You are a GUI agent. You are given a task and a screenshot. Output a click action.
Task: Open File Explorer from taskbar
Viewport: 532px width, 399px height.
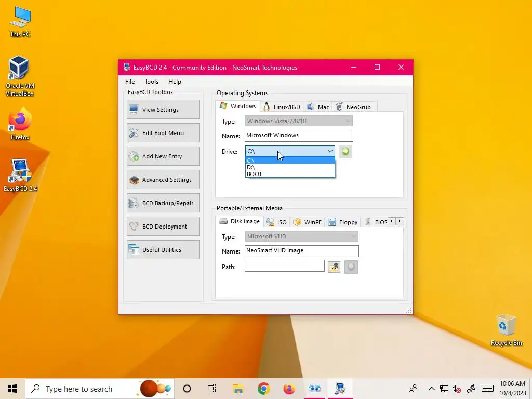[238, 389]
